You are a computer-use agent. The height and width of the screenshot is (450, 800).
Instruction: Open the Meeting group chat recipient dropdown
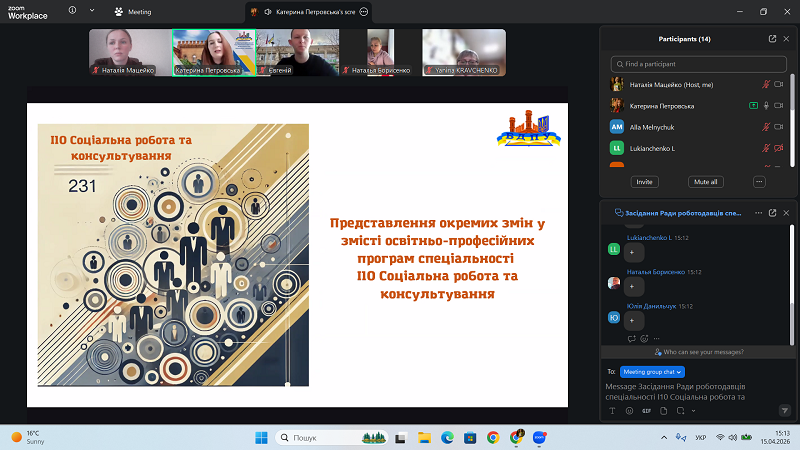(652, 371)
